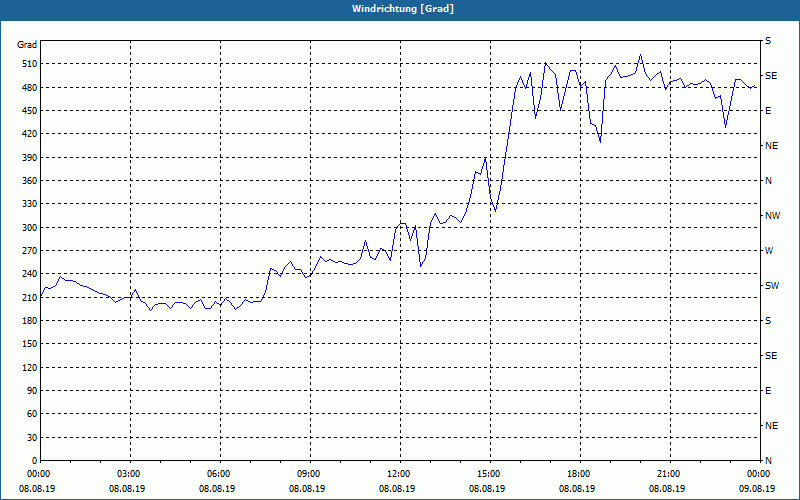Click the 120 degree axis label
800x500 pixels.
[x=30, y=367]
